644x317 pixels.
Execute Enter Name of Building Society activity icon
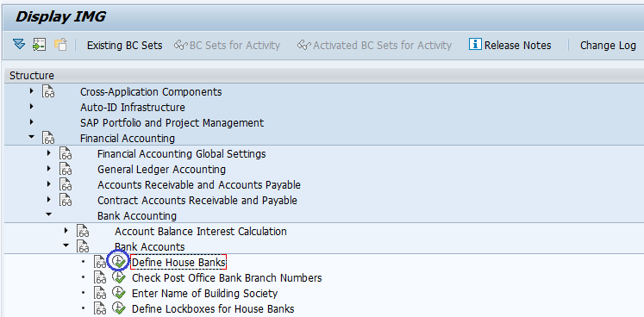click(118, 293)
